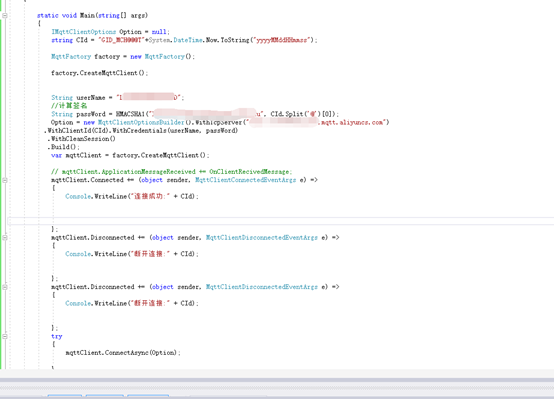Click the commented 'ApplicationMessageReceived' line
Screen dimensions: 554x399
coord(171,172)
